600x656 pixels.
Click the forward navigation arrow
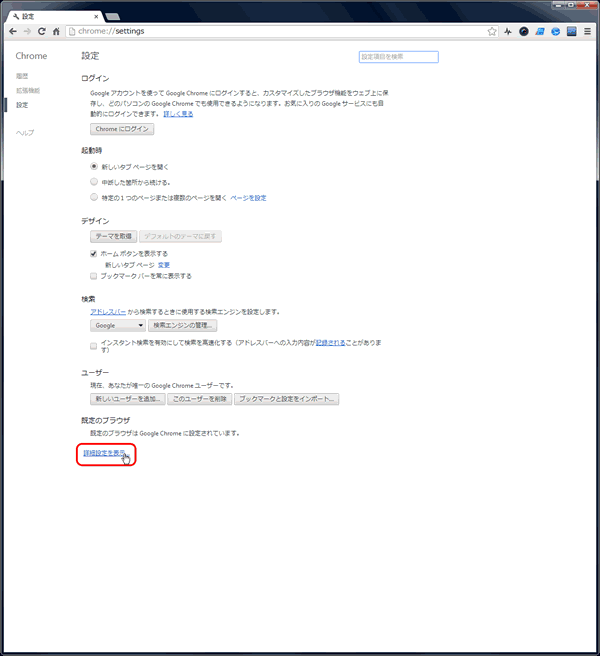click(27, 31)
